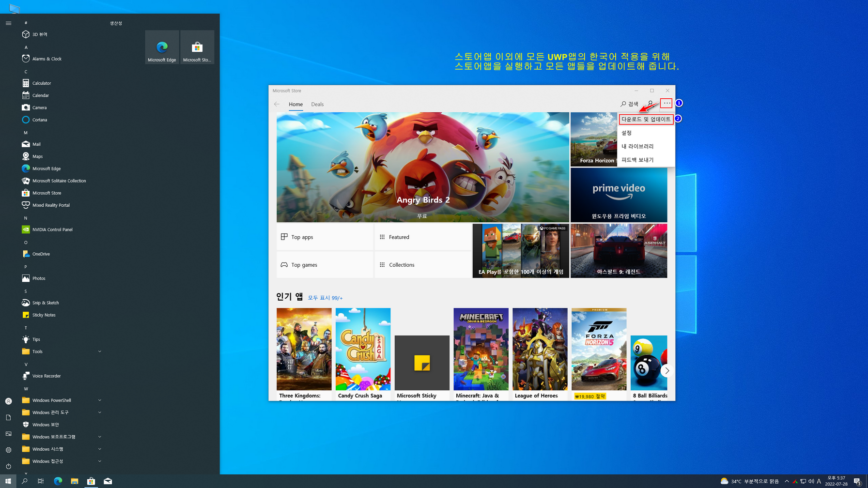This screenshot has height=488, width=868.
Task: Click 모두 표시 99/+ link
Action: point(325,298)
